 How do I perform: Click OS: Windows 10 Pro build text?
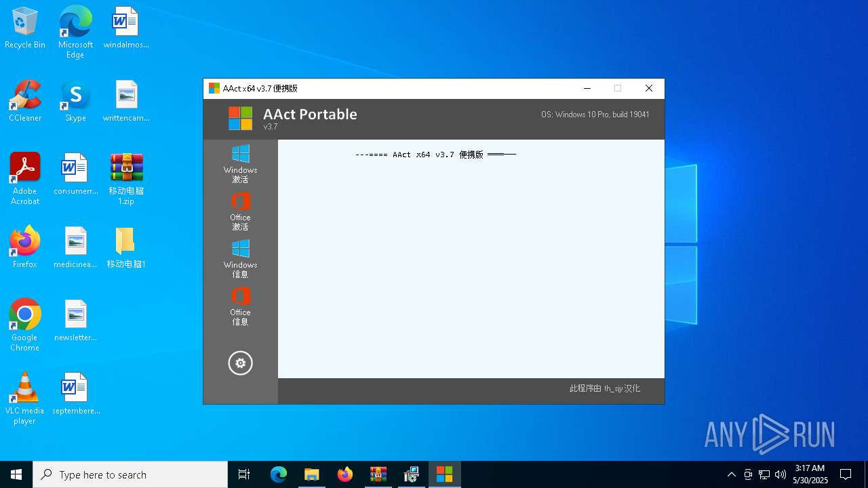[595, 115]
